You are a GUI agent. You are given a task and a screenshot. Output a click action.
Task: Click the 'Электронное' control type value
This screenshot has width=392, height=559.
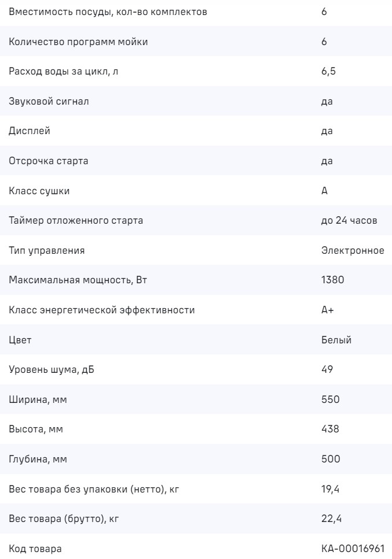tap(353, 250)
